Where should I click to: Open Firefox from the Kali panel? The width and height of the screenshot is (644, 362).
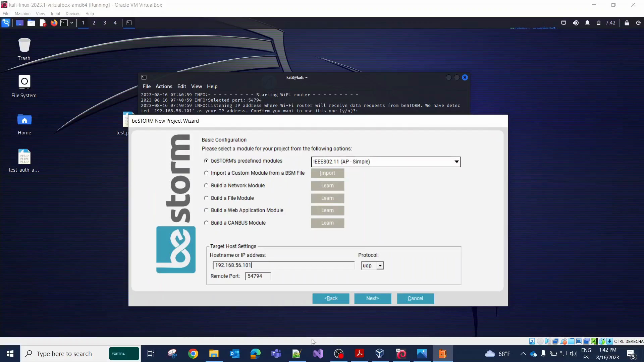coord(54,23)
